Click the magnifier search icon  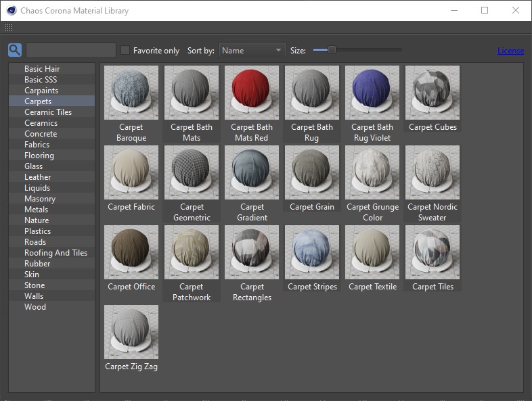15,51
